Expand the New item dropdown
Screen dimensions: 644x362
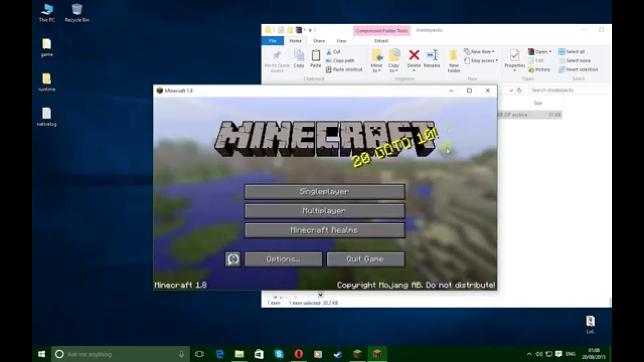tap(479, 52)
